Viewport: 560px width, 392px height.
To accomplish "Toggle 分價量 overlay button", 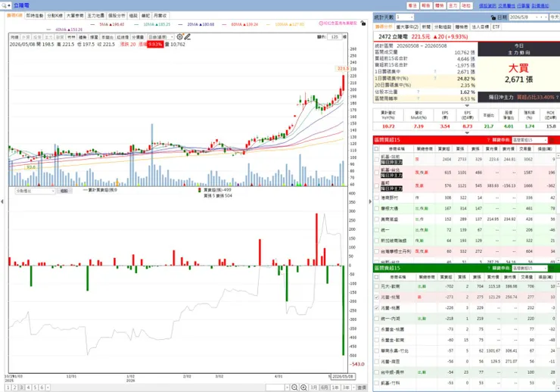I will coord(138,37).
